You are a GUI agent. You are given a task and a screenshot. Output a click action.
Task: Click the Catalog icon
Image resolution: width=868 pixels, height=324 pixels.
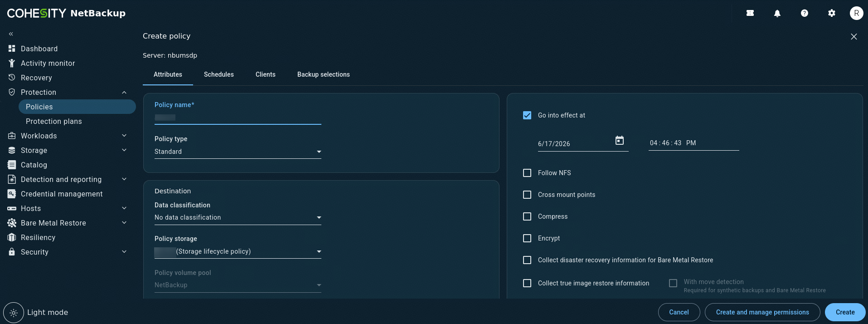pos(12,165)
